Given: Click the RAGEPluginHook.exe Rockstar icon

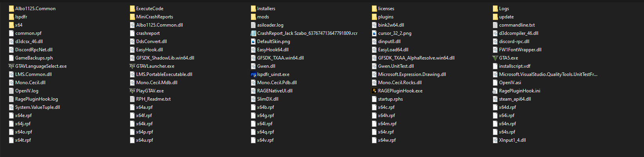Looking at the screenshot, I should (x=374, y=91).
